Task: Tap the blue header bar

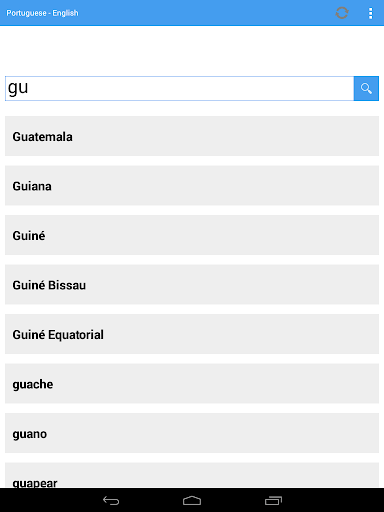Action: (192, 13)
